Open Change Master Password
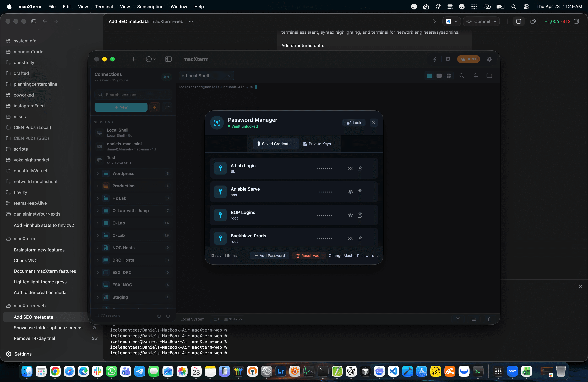 (x=353, y=255)
